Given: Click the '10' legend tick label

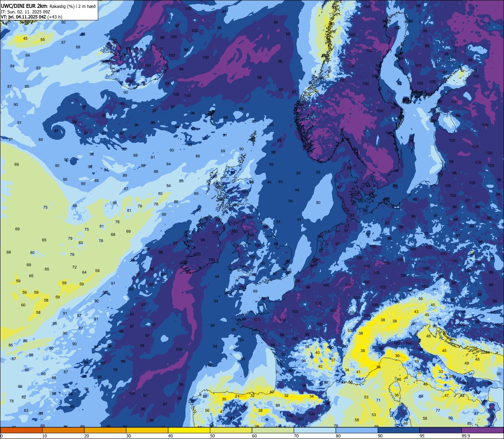Looking at the screenshot, I should coord(44,436).
